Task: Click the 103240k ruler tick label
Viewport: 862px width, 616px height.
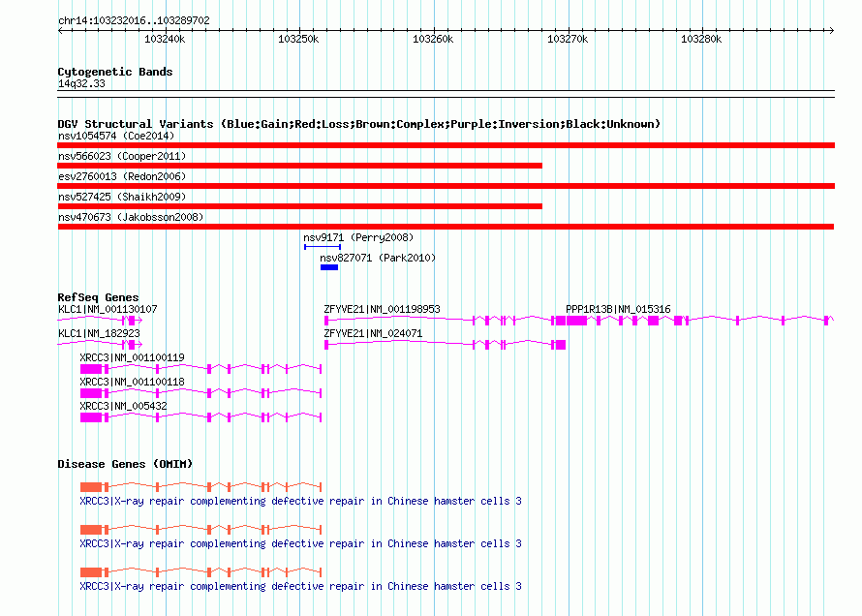Action: click(165, 39)
